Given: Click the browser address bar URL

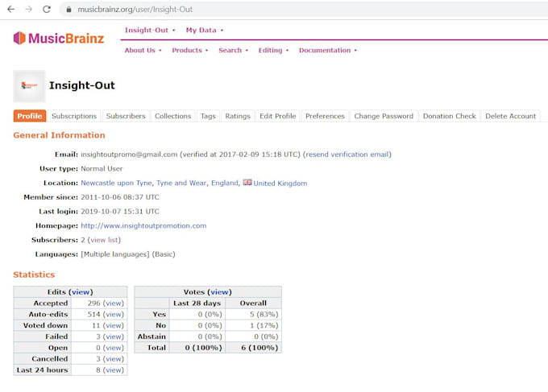Looking at the screenshot, I should 135,10.
